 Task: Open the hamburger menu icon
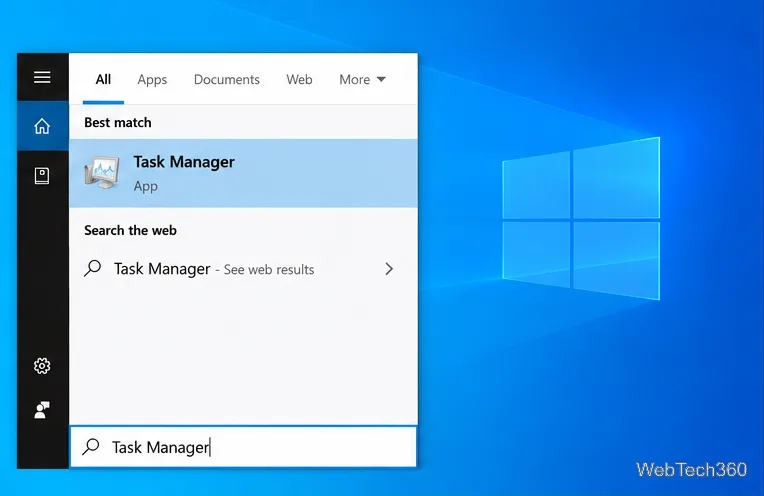pos(42,77)
